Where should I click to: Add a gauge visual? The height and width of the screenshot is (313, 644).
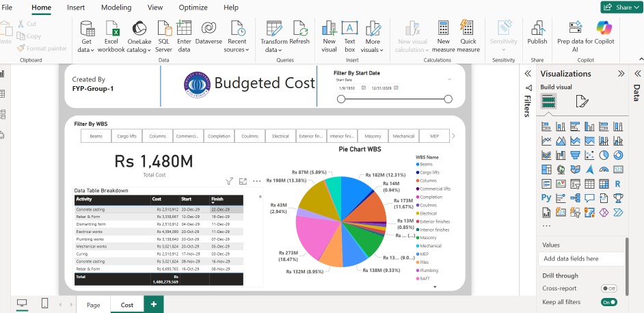click(604, 169)
